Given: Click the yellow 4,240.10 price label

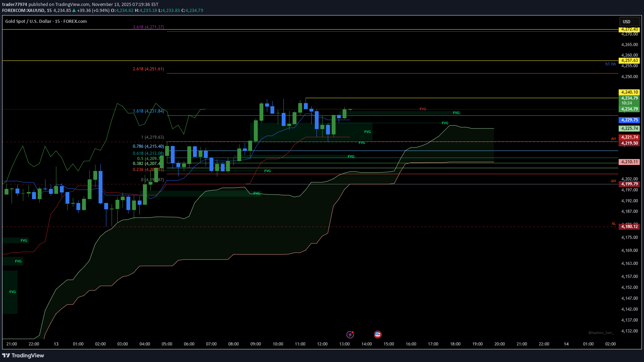Looking at the screenshot, I should click(629, 92).
